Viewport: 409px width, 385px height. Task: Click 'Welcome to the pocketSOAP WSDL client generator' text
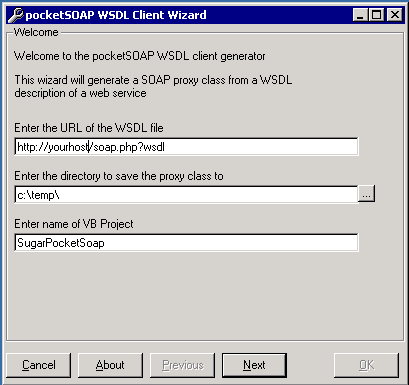coord(140,56)
